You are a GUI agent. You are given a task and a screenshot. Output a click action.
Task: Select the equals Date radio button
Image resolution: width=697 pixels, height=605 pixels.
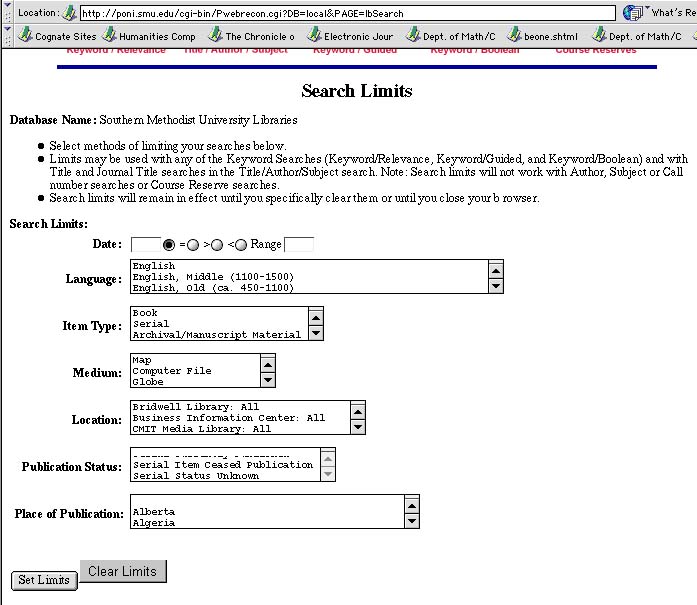193,245
